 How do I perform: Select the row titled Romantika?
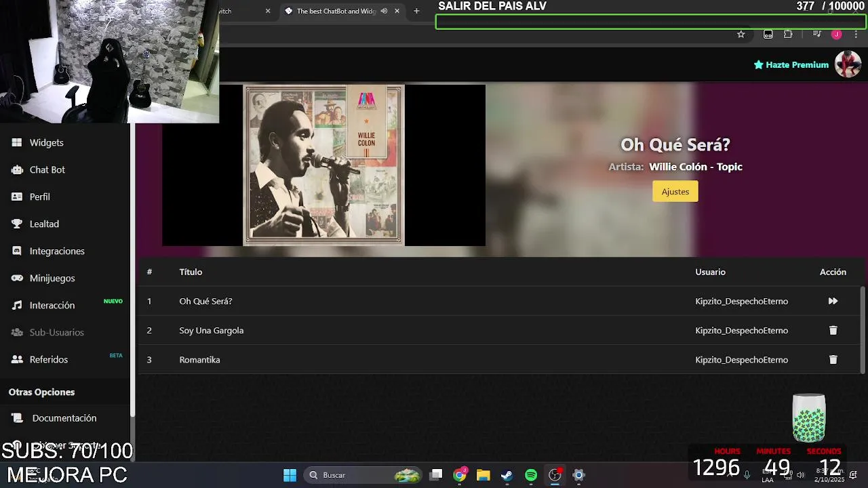(500, 360)
